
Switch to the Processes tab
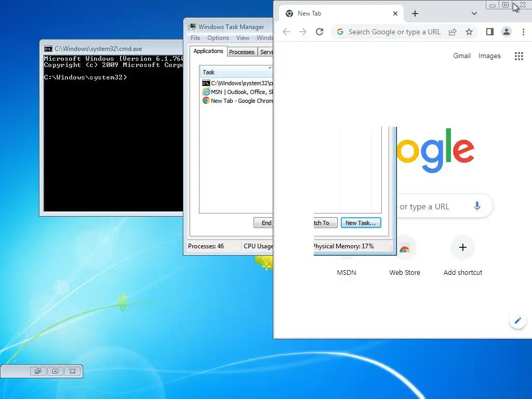[242, 52]
